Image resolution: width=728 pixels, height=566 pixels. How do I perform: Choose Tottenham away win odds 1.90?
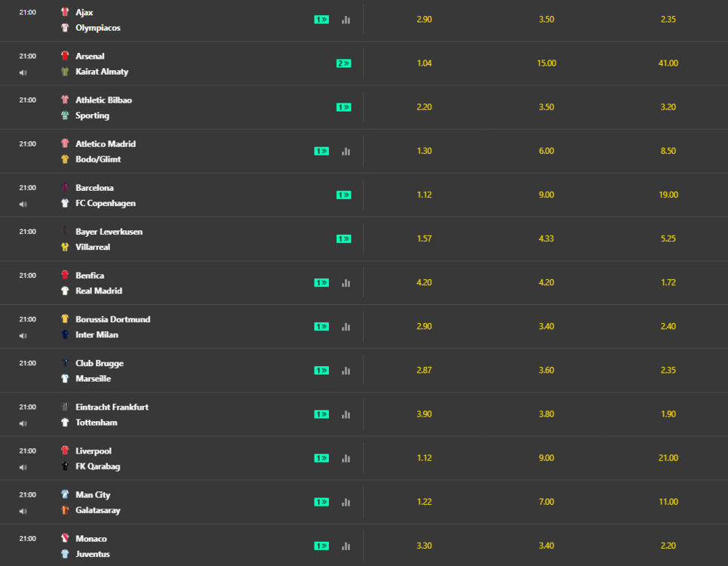coord(668,414)
